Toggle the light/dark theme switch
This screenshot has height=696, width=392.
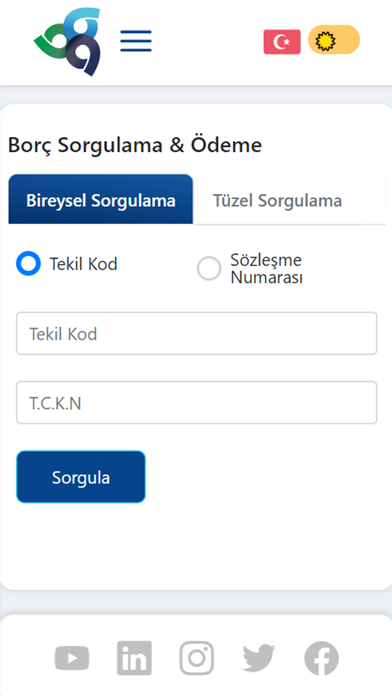click(334, 40)
